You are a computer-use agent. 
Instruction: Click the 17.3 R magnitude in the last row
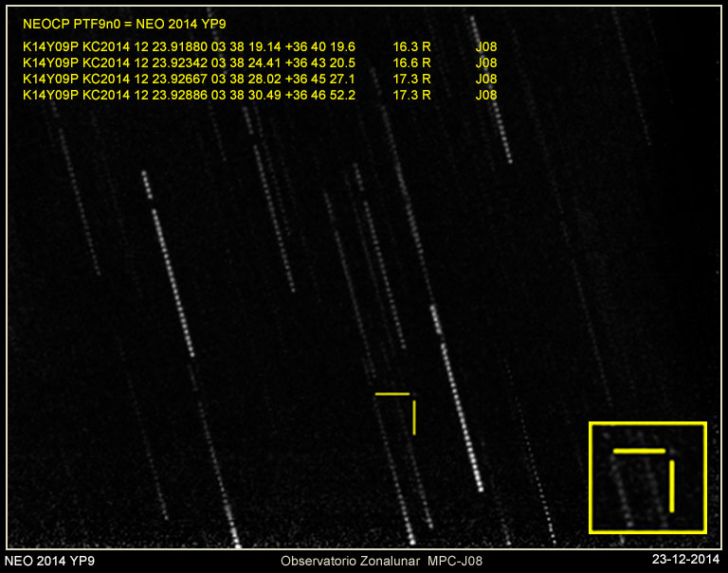click(411, 95)
